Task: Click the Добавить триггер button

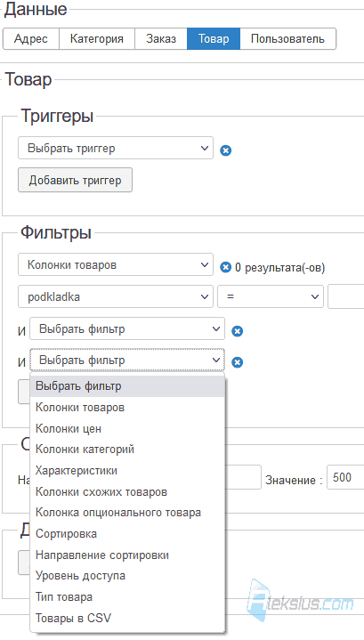Action: tap(75, 180)
